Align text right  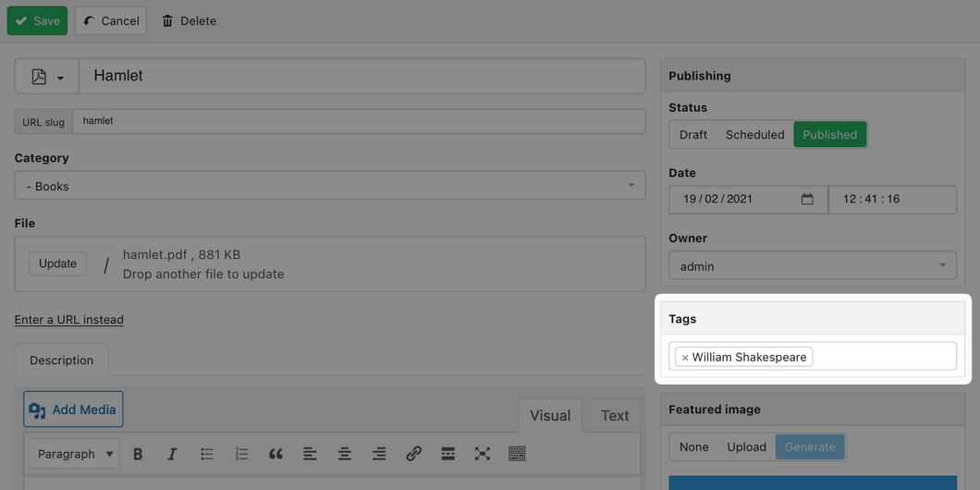point(379,454)
